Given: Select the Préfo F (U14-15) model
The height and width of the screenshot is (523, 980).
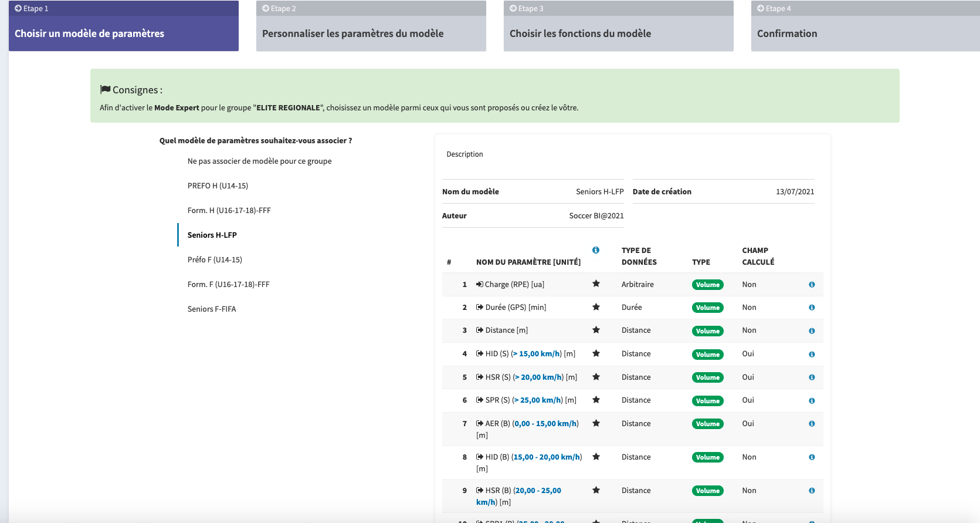Looking at the screenshot, I should click(x=215, y=259).
